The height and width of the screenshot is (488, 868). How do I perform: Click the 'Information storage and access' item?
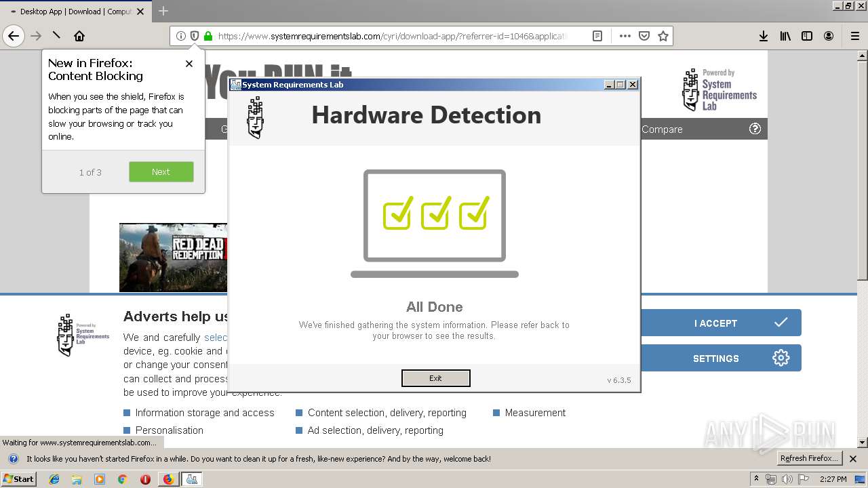[204, 412]
